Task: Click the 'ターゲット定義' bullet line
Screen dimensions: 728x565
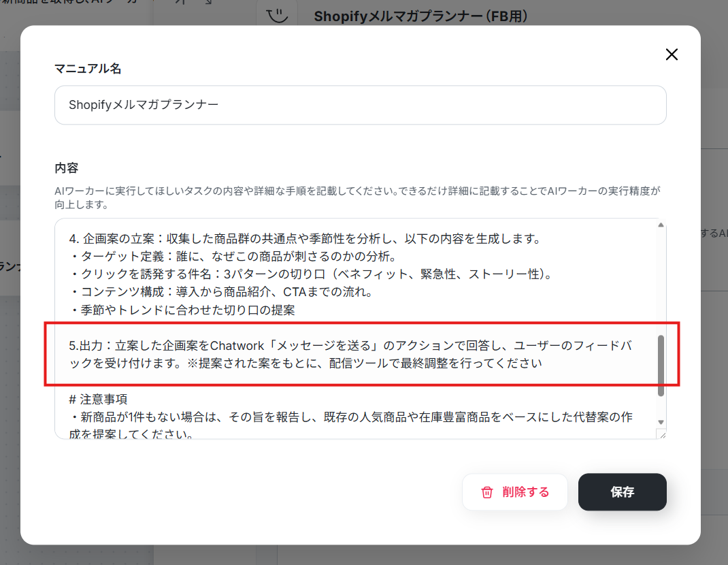Action: click(233, 257)
